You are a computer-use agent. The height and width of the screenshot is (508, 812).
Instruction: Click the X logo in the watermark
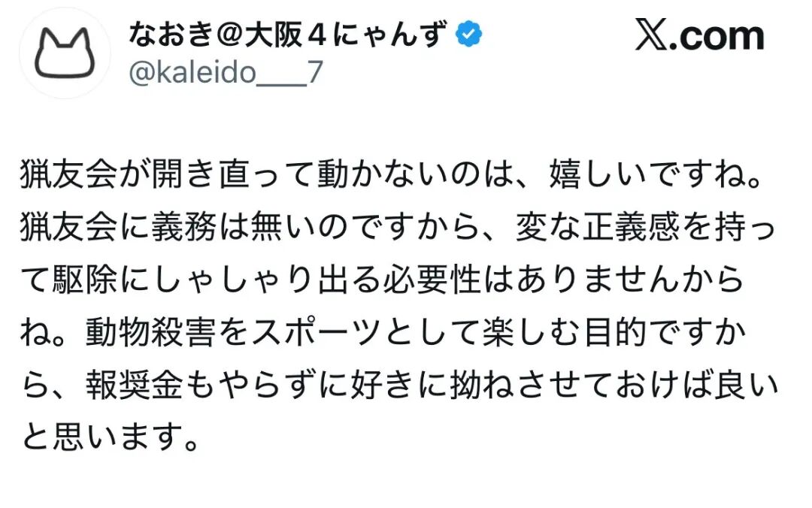[x=653, y=36]
